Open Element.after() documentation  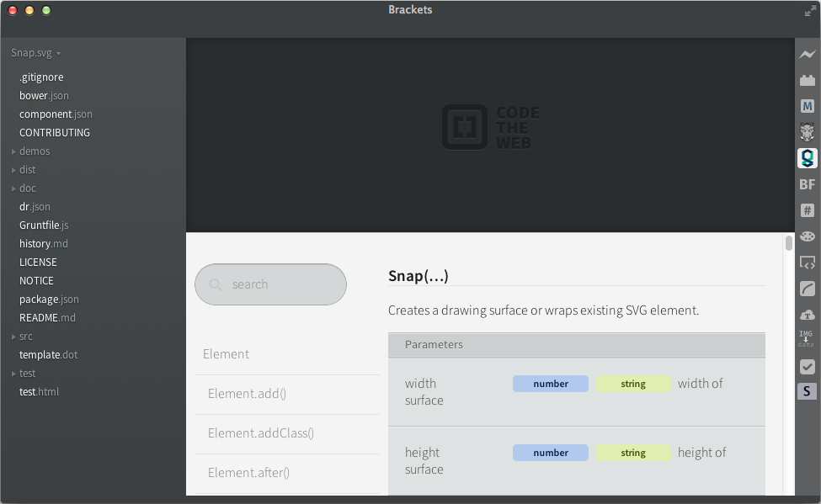248,473
